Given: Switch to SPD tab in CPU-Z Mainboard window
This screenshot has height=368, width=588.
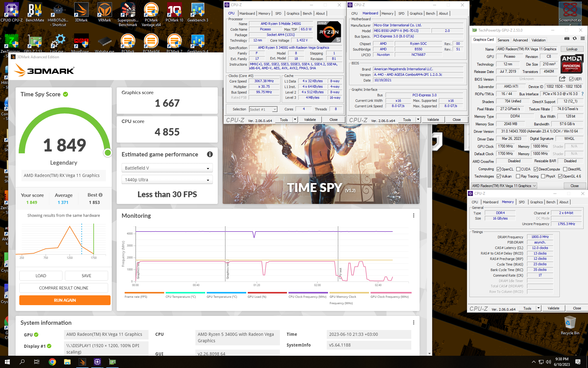Looking at the screenshot, I should tap(401, 13).
